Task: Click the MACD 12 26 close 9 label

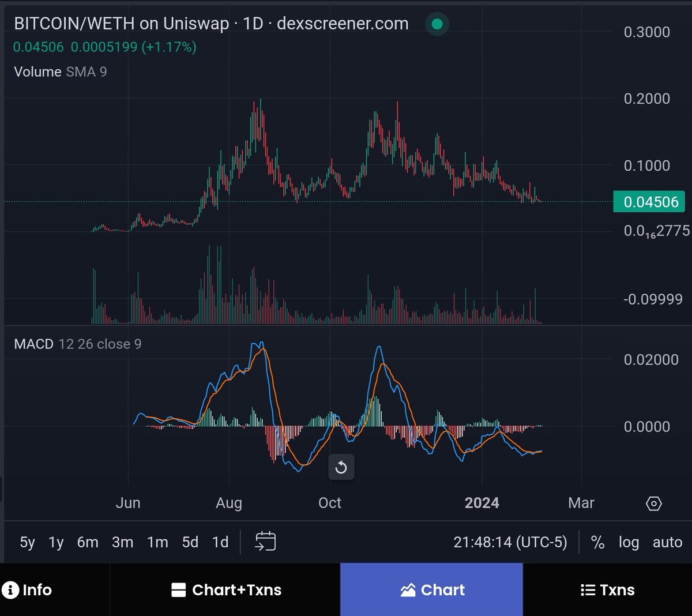Action: pyautogui.click(x=78, y=344)
